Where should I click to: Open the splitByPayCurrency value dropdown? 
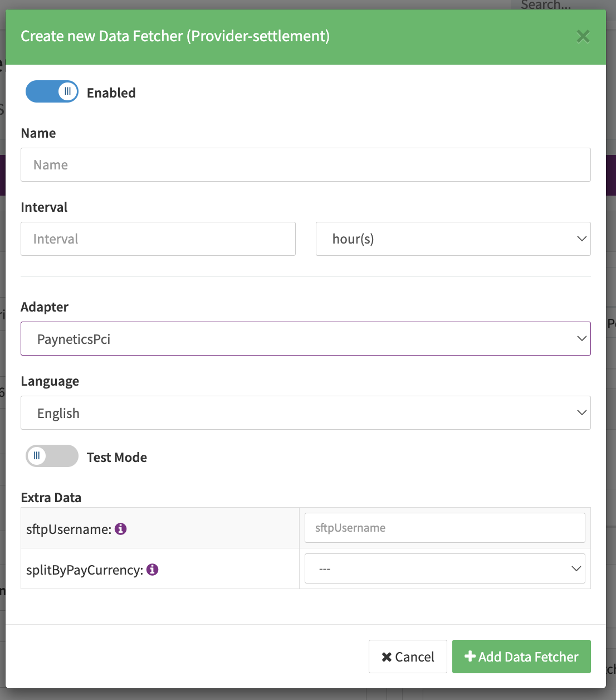444,568
